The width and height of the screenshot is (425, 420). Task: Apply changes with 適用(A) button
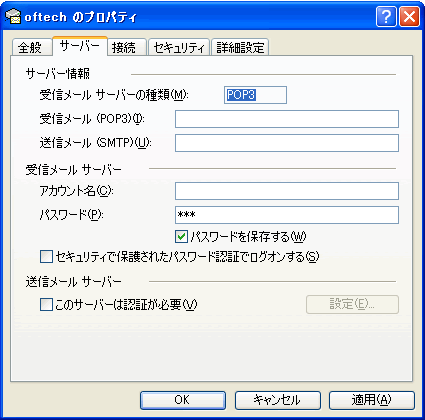point(372,400)
